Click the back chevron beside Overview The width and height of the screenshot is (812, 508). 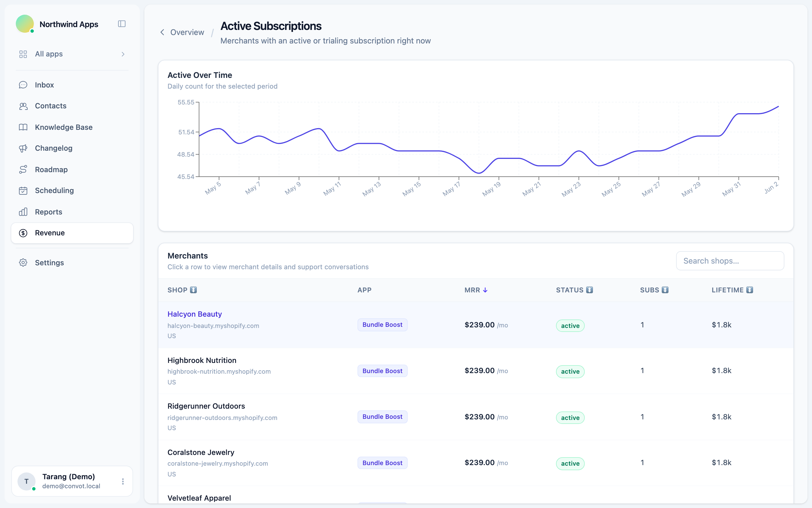pyautogui.click(x=162, y=32)
